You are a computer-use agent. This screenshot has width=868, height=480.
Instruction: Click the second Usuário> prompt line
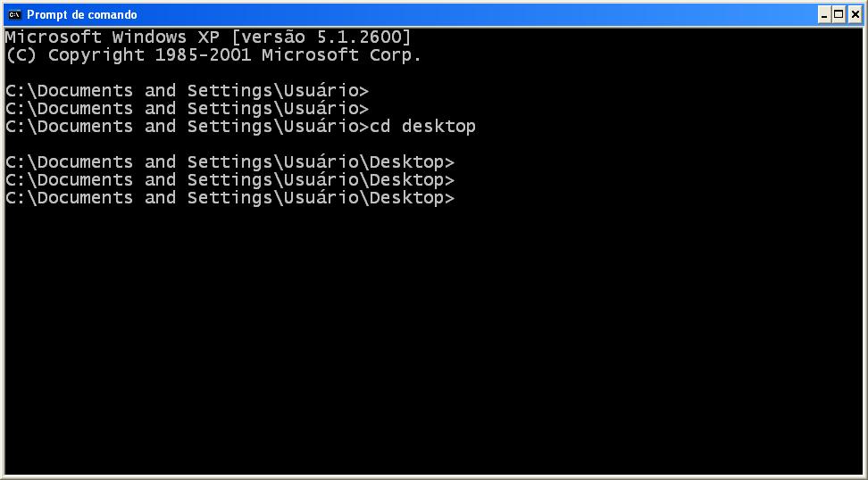click(187, 109)
